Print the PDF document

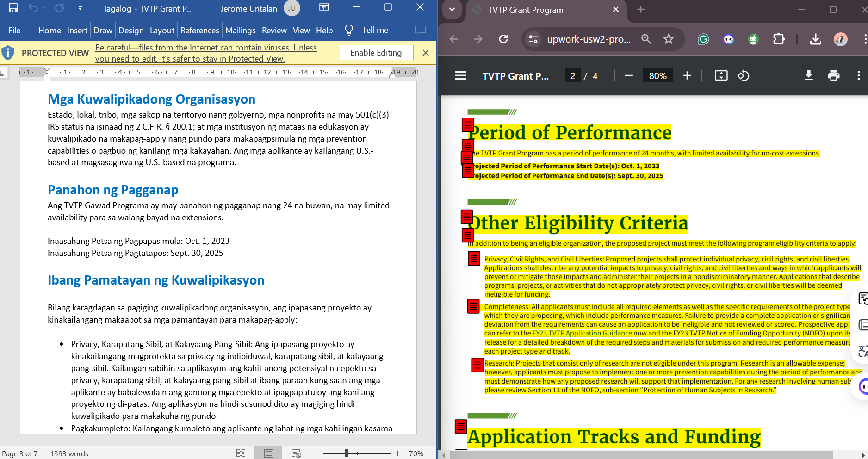[834, 75]
